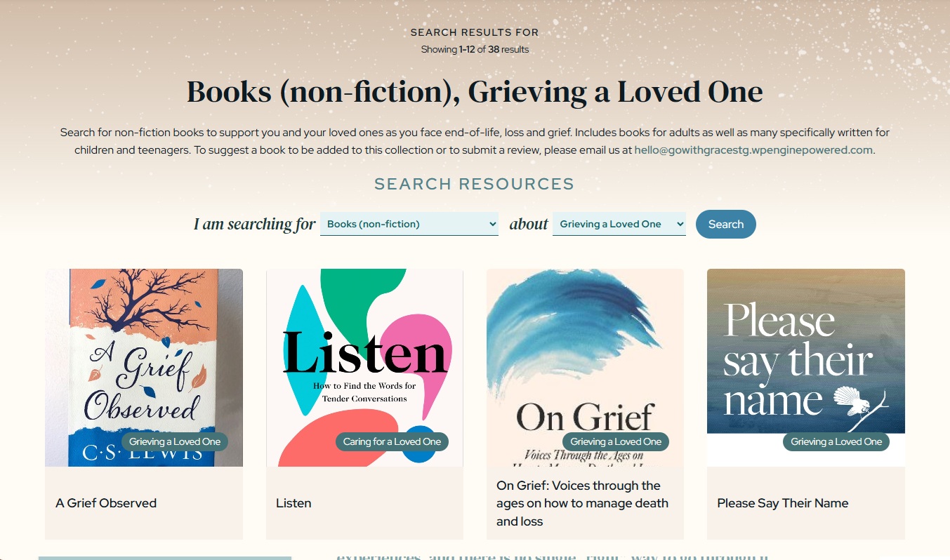Click Grieving a Loved One tag on A Grief Observed

tap(175, 441)
